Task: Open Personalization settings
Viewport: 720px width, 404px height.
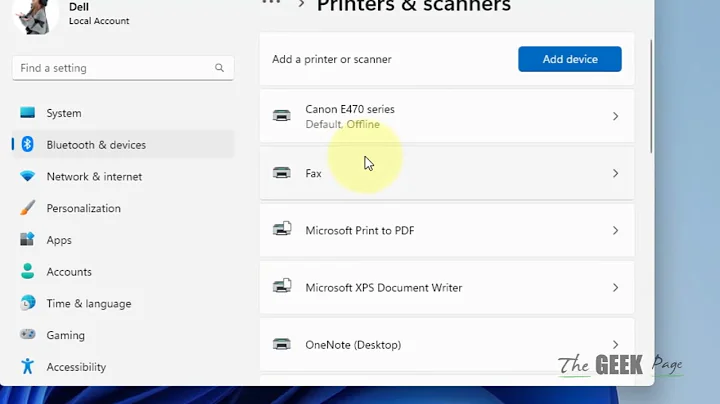Action: point(123,208)
